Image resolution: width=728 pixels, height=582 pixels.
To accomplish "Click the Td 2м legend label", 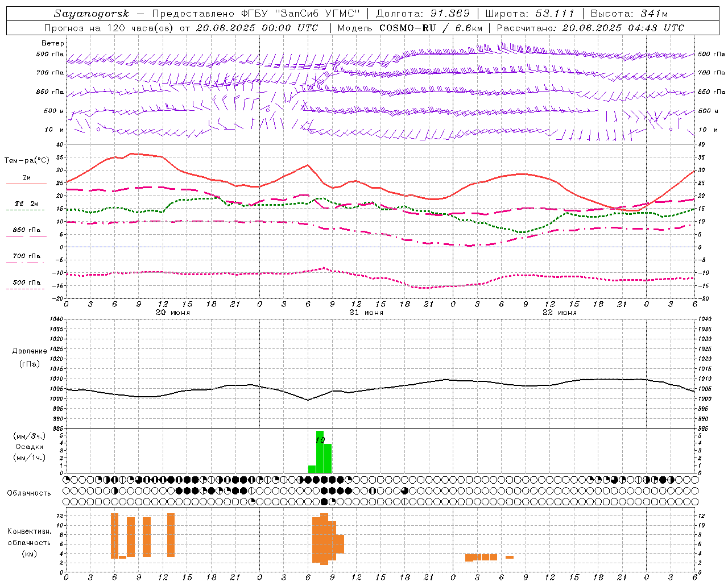I will 27,203.
